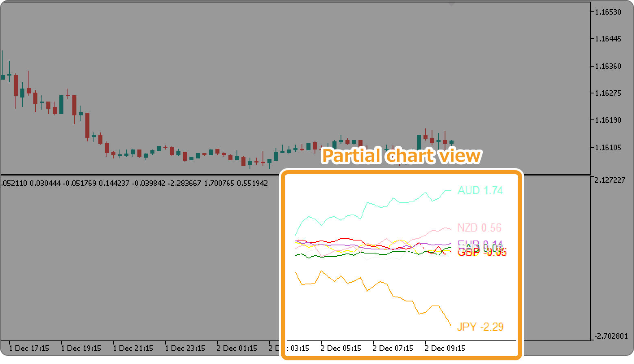Select the AUD 1.74 strength label
Image resolution: width=634 pixels, height=364 pixels.
pos(480,191)
